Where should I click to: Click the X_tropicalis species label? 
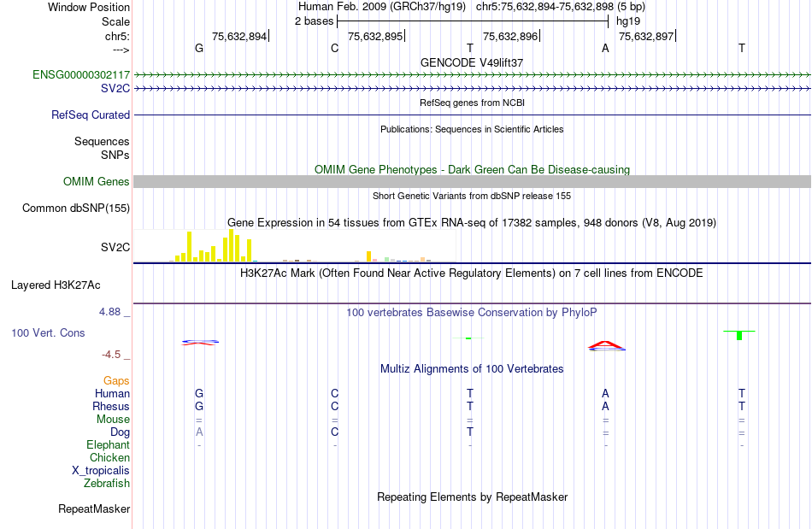click(x=101, y=471)
